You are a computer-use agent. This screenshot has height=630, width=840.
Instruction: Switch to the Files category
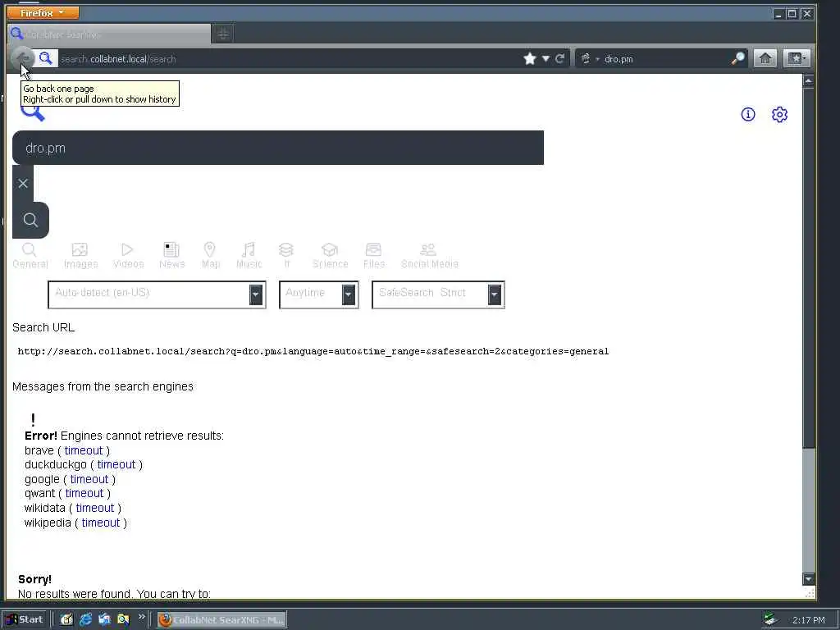374,256
